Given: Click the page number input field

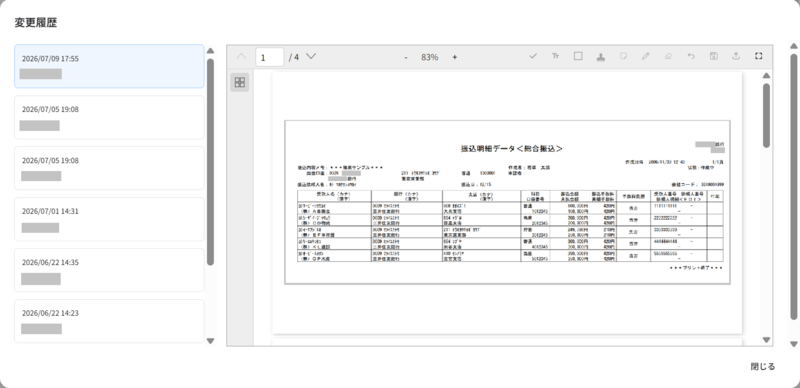Looking at the screenshot, I should pos(269,57).
